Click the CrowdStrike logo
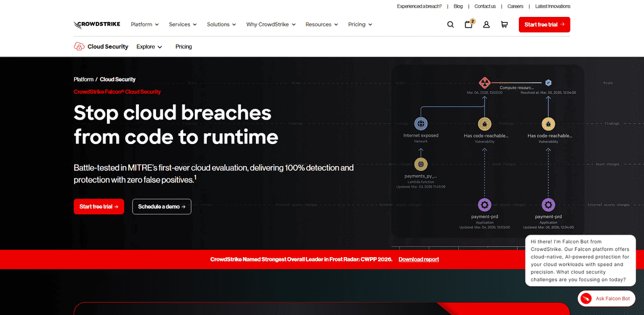 point(97,25)
